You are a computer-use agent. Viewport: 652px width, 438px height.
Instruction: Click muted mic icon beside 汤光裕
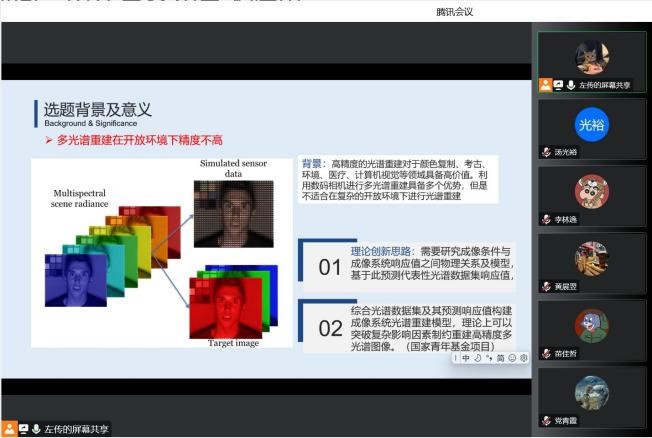[x=546, y=153]
